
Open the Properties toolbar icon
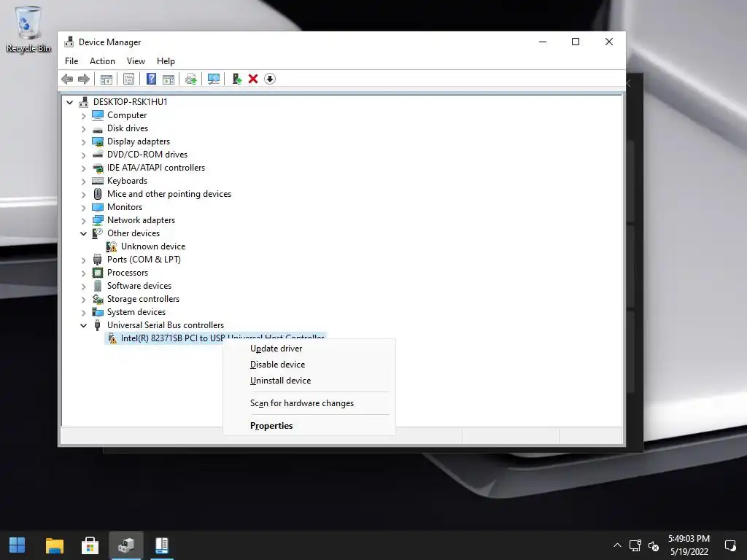coord(128,79)
